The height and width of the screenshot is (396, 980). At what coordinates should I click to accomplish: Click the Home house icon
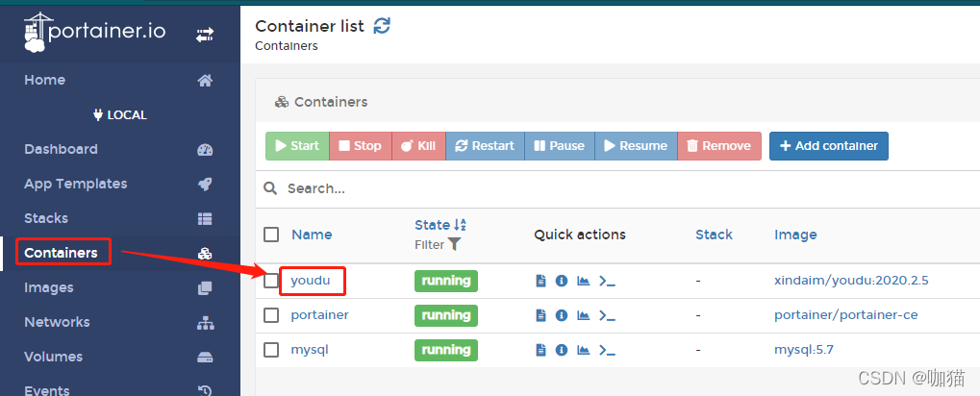pos(205,81)
